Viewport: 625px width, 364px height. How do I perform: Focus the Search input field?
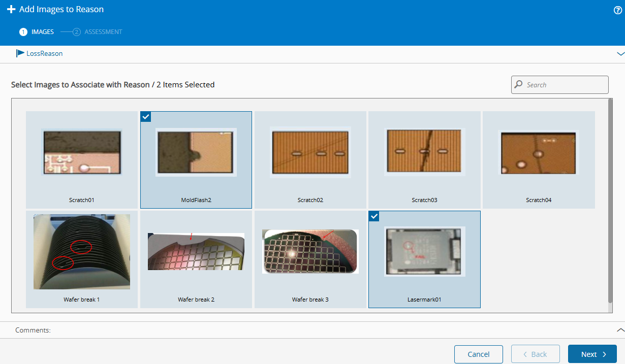point(560,85)
